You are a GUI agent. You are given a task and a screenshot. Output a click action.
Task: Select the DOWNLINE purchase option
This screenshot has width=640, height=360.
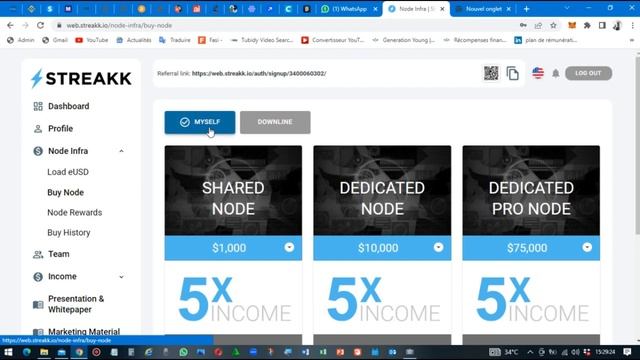click(x=275, y=122)
